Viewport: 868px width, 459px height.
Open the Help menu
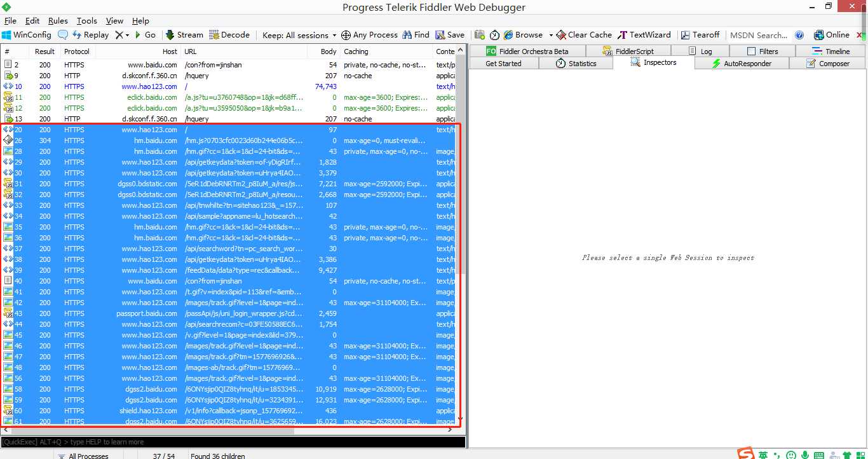tap(140, 21)
